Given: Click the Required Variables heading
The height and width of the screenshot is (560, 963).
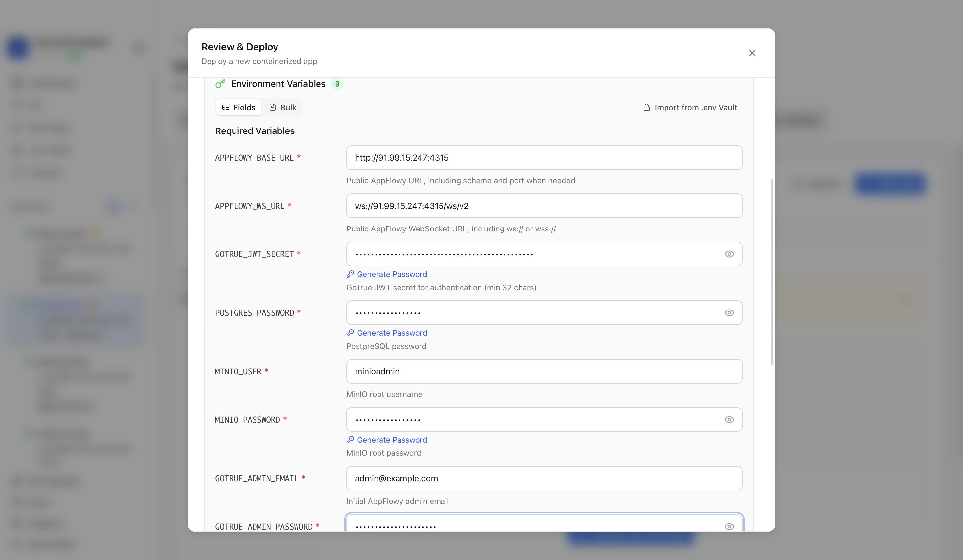Looking at the screenshot, I should pyautogui.click(x=255, y=131).
